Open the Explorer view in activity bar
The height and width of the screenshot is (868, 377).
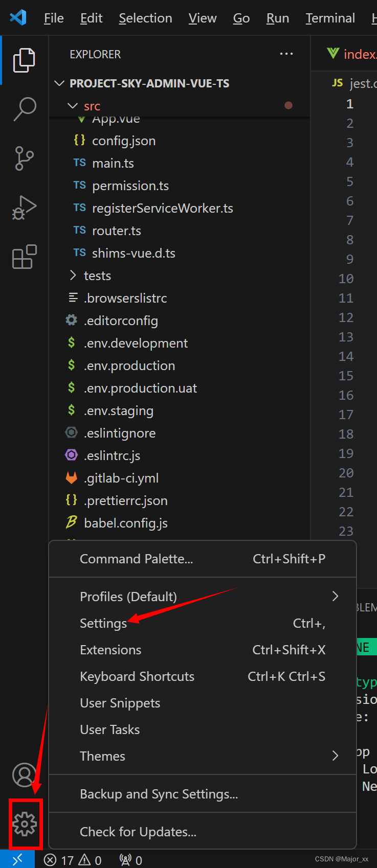24,60
